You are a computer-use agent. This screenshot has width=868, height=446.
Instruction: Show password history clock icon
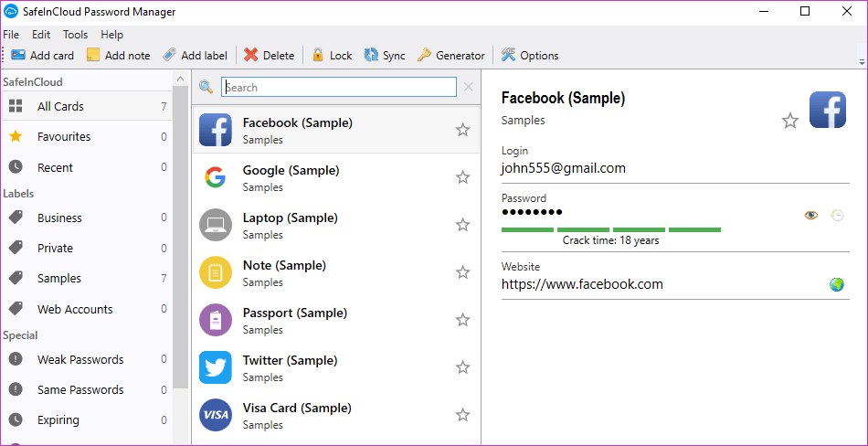[x=838, y=216]
